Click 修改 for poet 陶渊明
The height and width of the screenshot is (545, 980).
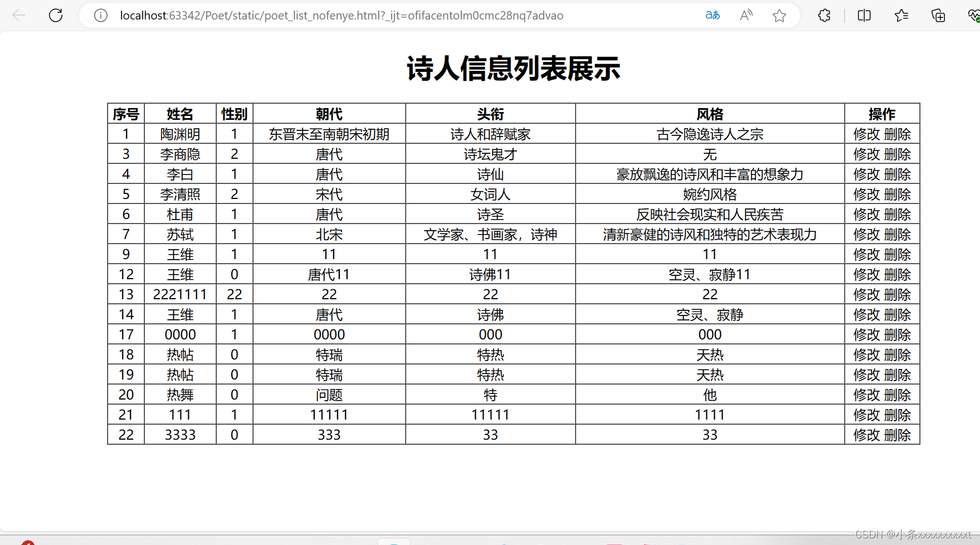(x=866, y=134)
